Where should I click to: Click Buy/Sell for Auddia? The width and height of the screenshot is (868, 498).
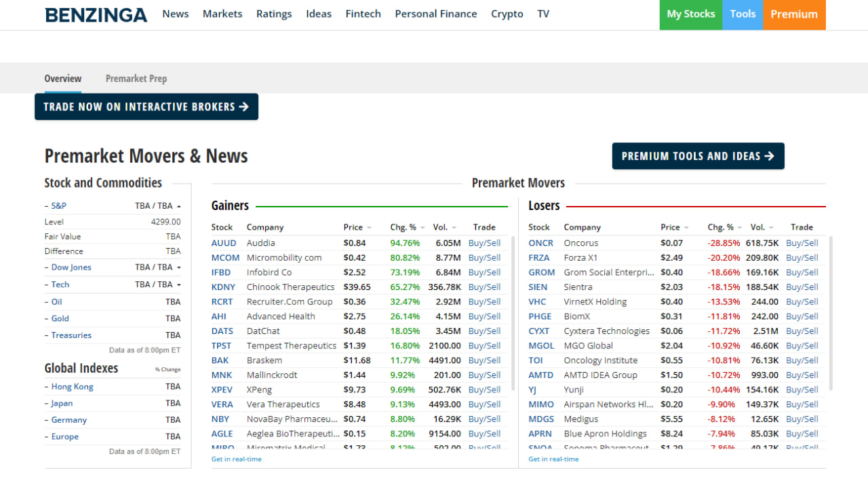point(484,243)
